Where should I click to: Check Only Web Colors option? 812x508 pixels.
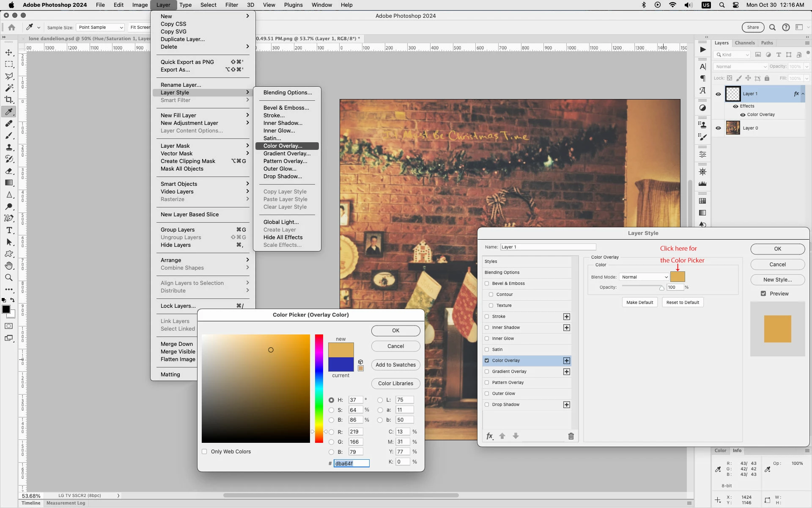click(x=205, y=452)
